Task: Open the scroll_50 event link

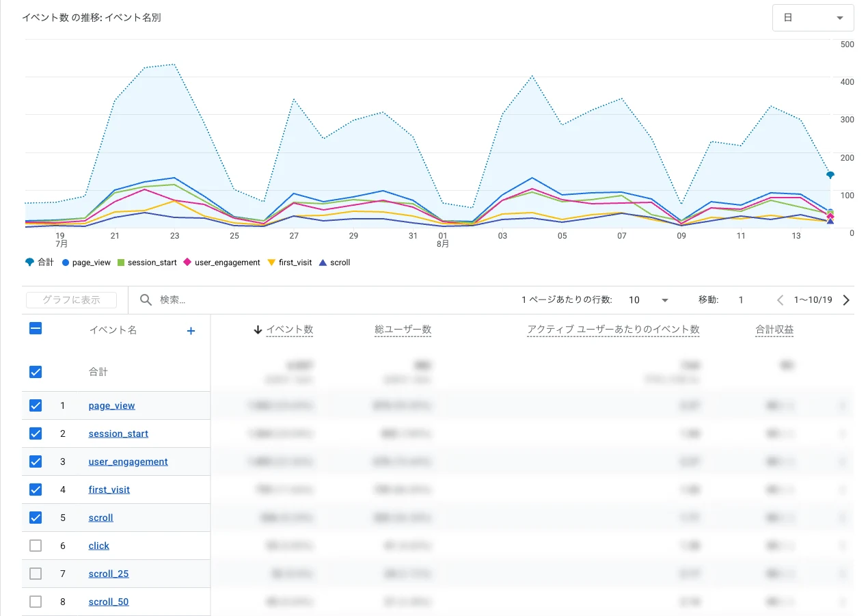Action: 108,602
